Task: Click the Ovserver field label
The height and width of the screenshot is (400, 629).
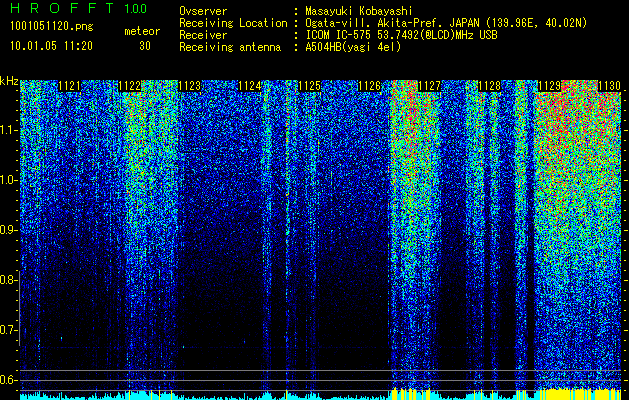Action: 203,11
